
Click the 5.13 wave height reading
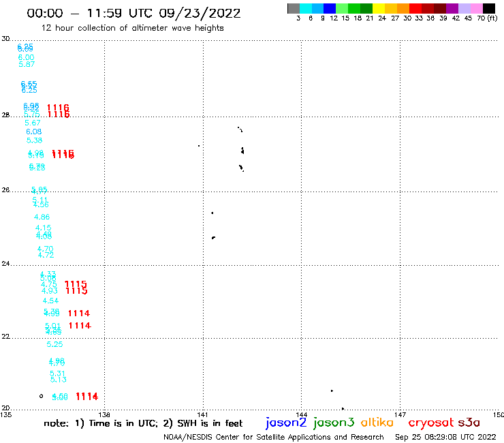58,380
